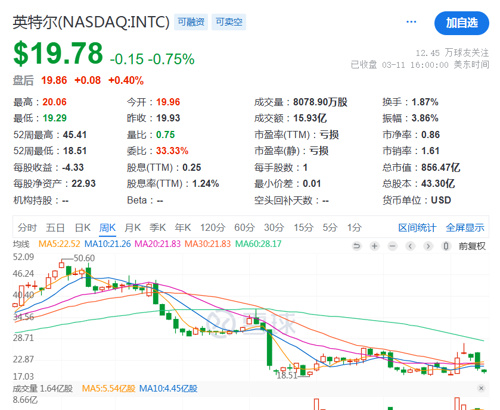Click the 成交额 value 15.93亿
500x410 pixels.
(x=310, y=118)
